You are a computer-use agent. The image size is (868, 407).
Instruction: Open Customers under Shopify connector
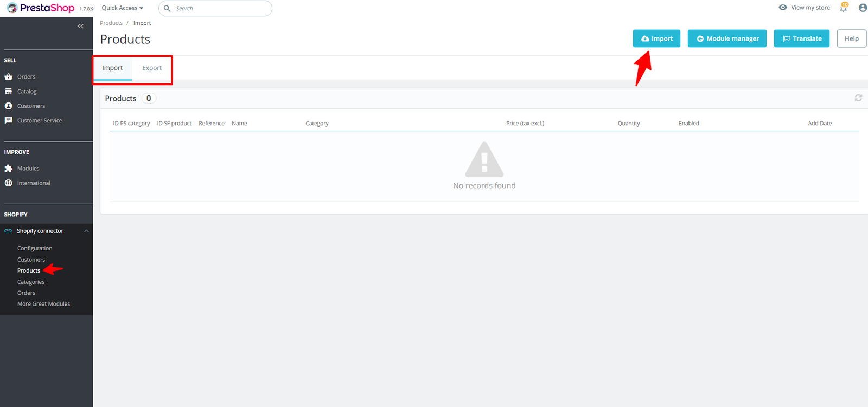pyautogui.click(x=31, y=260)
